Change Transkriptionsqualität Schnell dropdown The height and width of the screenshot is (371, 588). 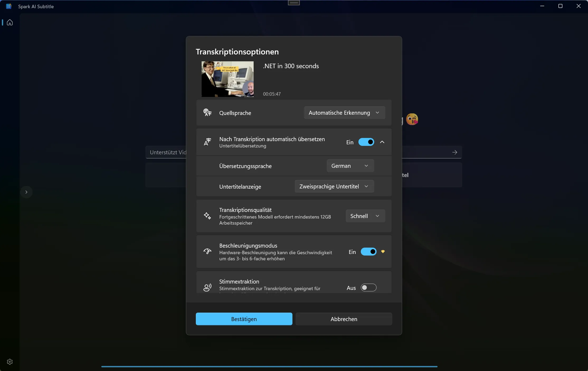365,216
